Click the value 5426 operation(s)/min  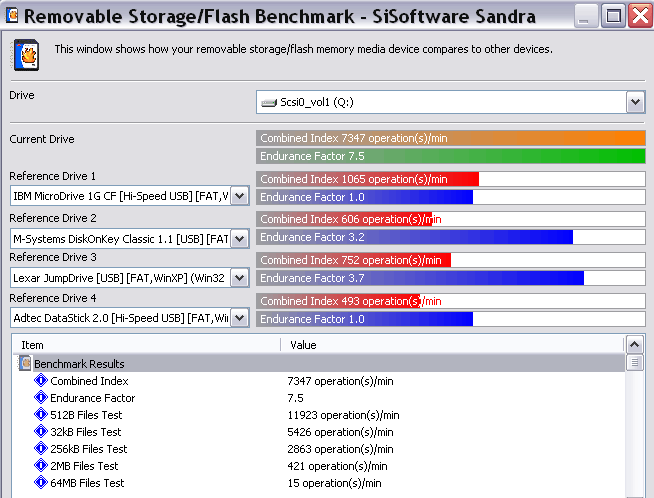tap(340, 432)
